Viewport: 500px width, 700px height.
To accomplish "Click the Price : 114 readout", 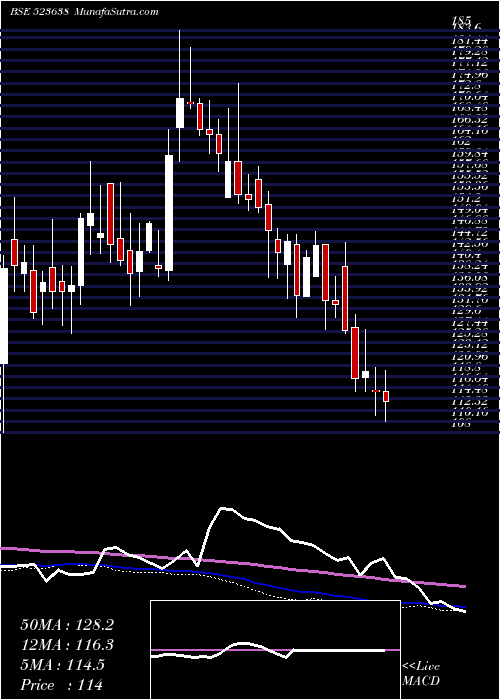I will [x=62, y=685].
